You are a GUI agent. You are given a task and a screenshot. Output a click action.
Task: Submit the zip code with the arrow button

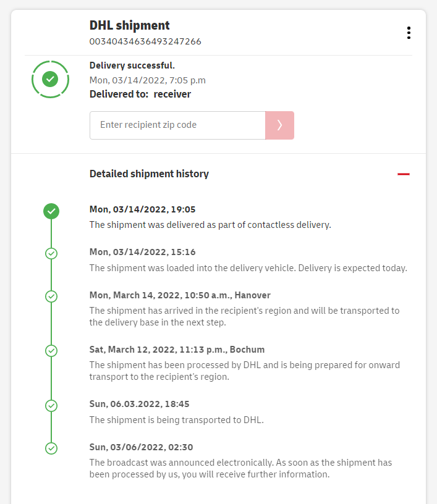[x=279, y=125]
